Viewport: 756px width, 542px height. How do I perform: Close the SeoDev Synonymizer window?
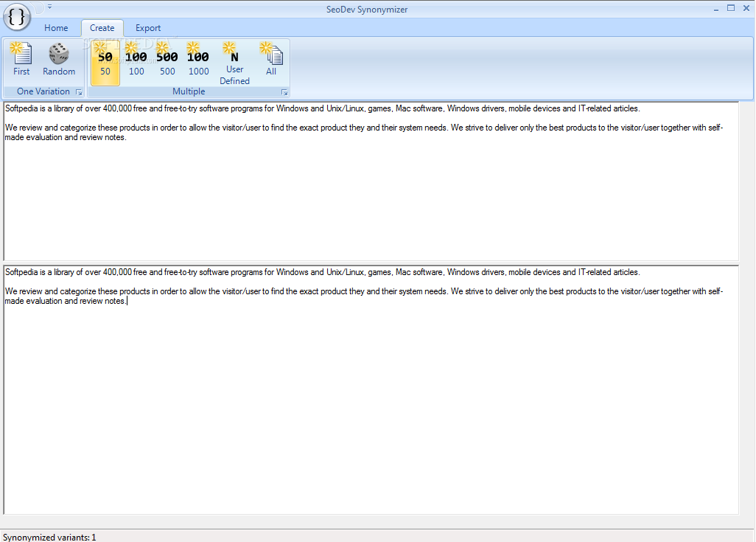coord(746,8)
